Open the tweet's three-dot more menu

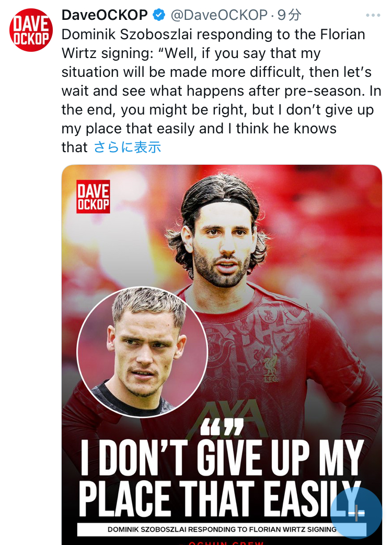click(x=373, y=15)
